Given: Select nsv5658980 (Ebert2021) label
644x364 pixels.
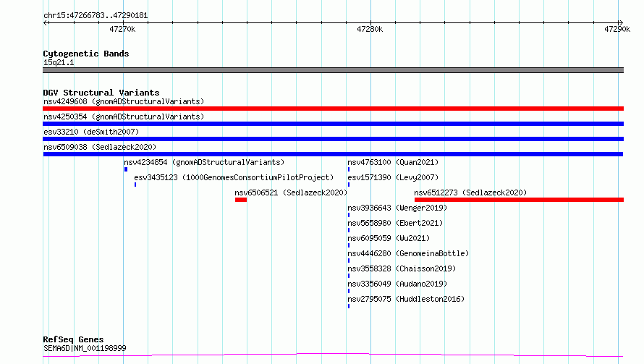Looking at the screenshot, I should [395, 223].
